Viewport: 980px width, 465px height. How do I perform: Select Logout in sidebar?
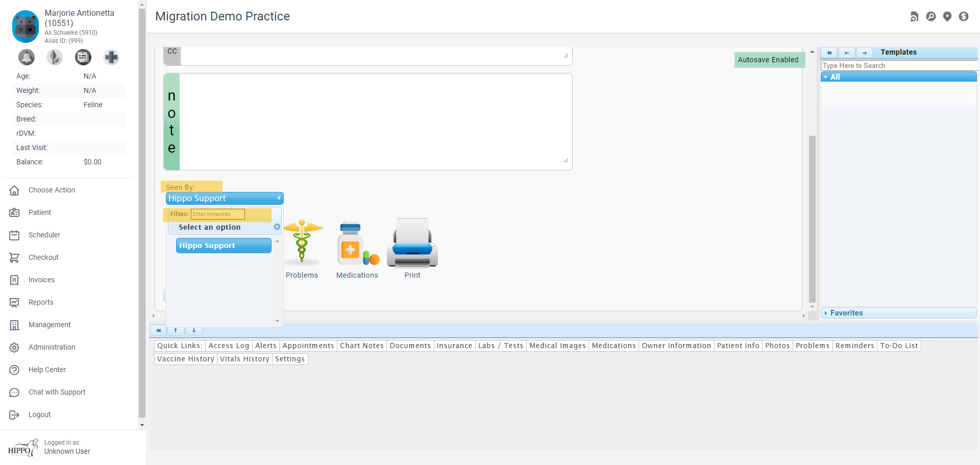click(39, 414)
